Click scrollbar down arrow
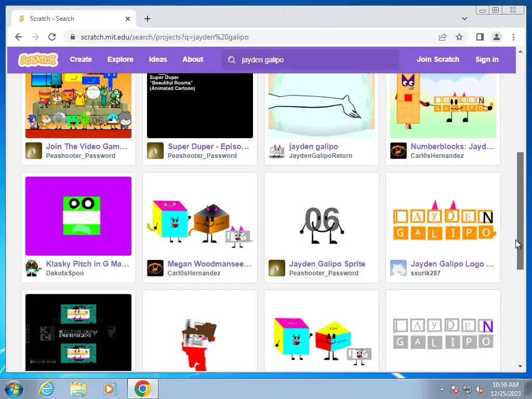This screenshot has width=532, height=399. tap(520, 366)
